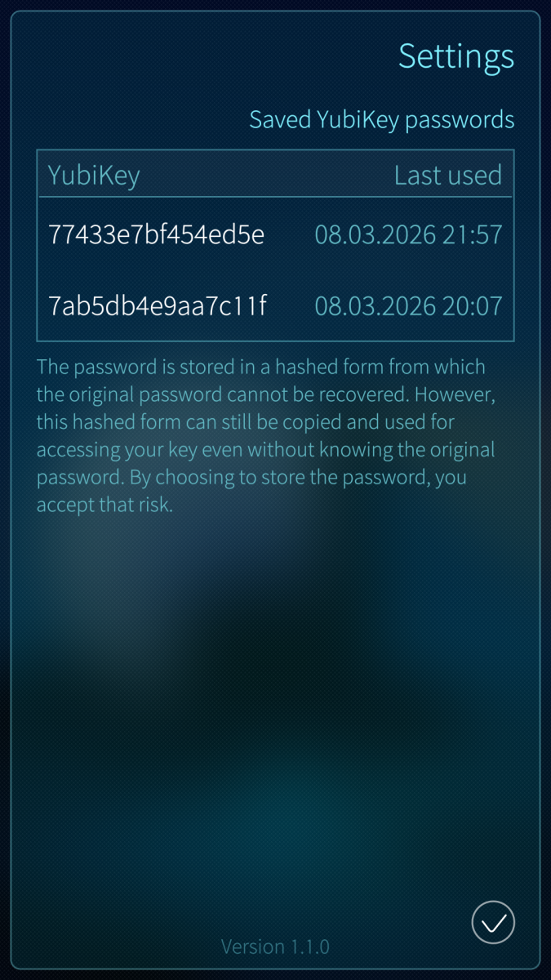Click the line "accessing your key even without knowing"
The height and width of the screenshot is (980, 551).
tap(265, 450)
